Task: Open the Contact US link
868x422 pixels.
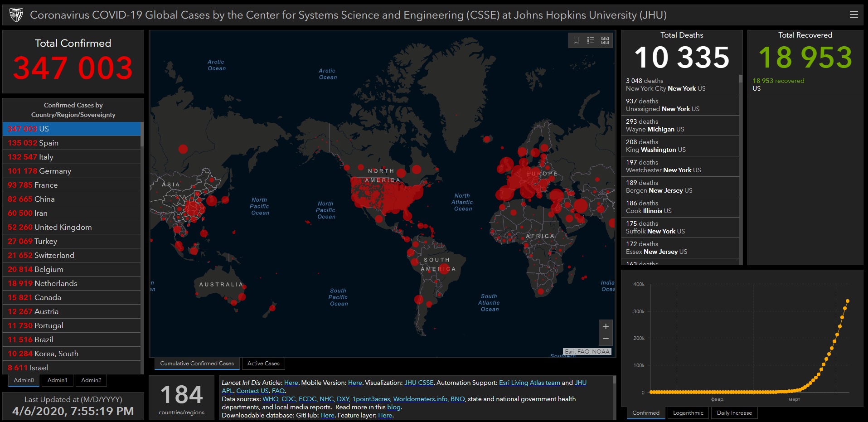Action: pyautogui.click(x=252, y=391)
